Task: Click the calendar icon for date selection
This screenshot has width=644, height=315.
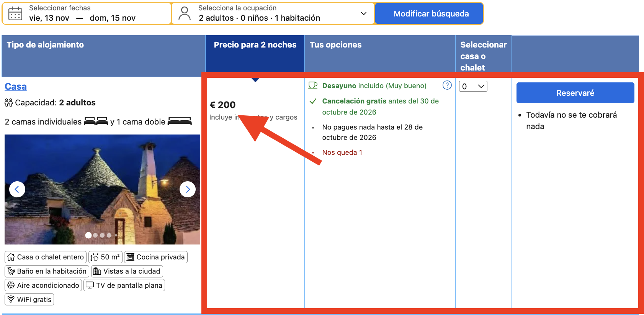Action: tap(15, 13)
